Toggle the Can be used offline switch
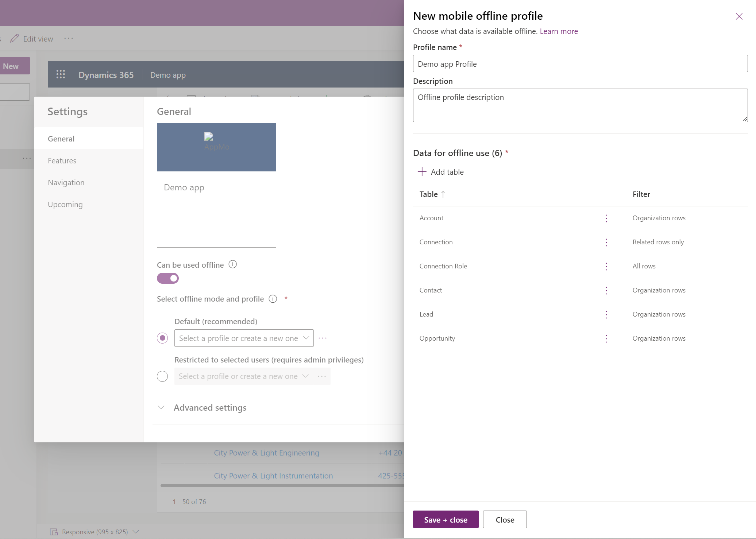Image resolution: width=756 pixels, height=539 pixels. pos(167,278)
